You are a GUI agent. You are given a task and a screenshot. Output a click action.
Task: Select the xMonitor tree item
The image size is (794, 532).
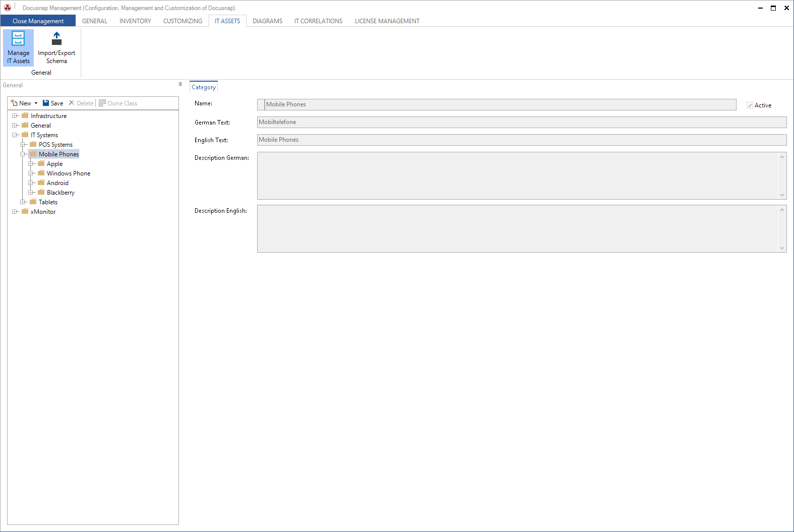coord(43,212)
